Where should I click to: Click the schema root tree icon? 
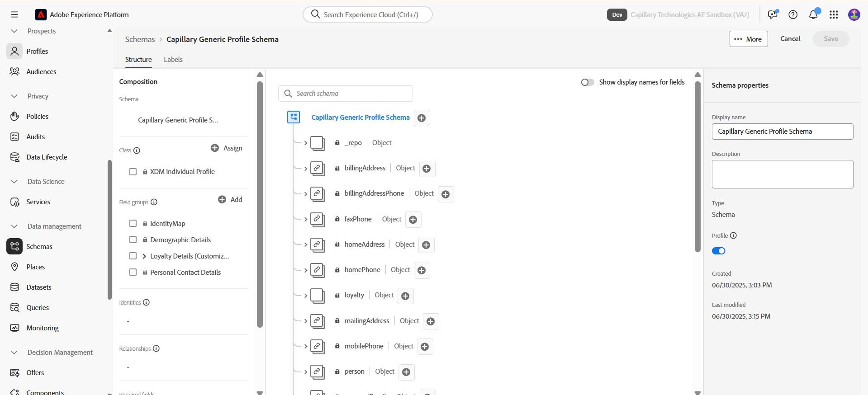click(294, 117)
